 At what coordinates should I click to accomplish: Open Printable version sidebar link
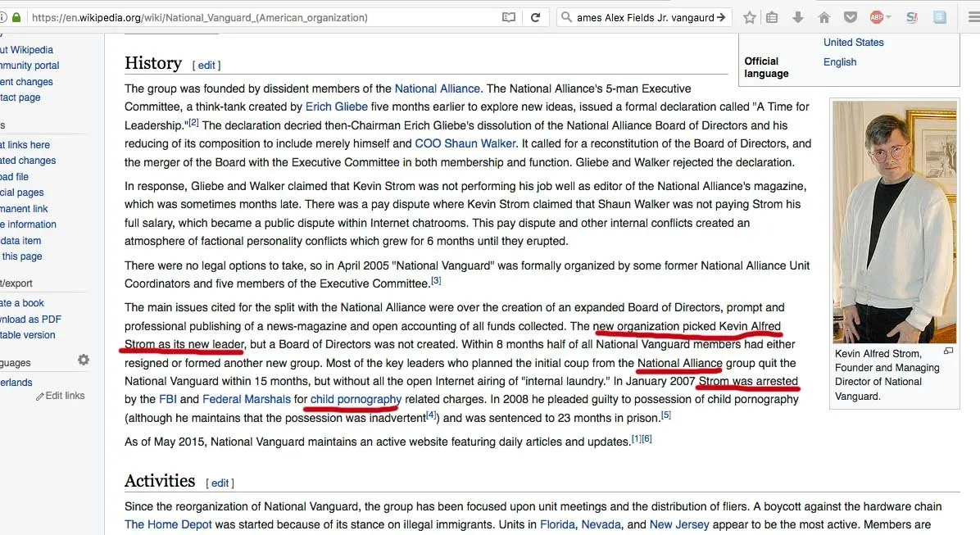(28, 335)
